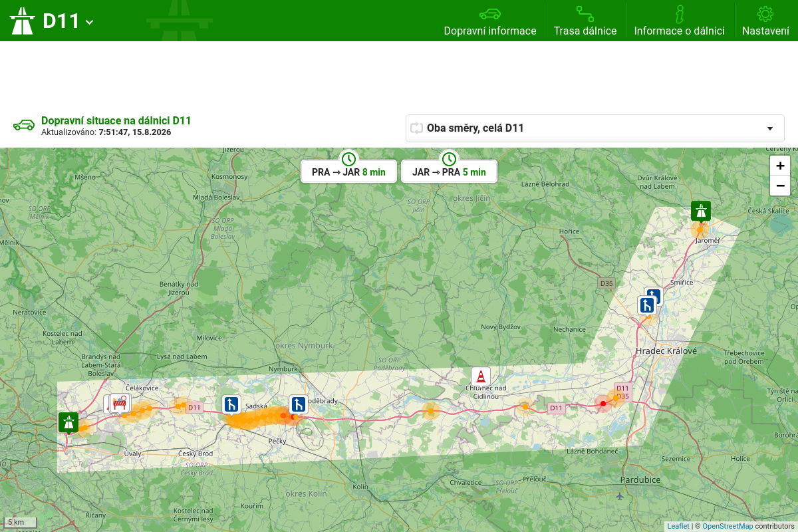Click the Kolín town label on map
The height and width of the screenshot is (532, 798).
(x=360, y=487)
